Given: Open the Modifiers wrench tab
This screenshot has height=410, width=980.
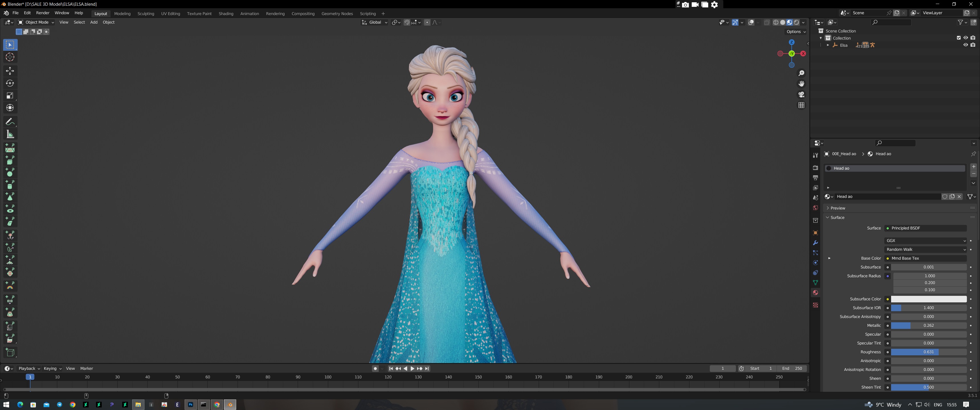Looking at the screenshot, I should 815,243.
